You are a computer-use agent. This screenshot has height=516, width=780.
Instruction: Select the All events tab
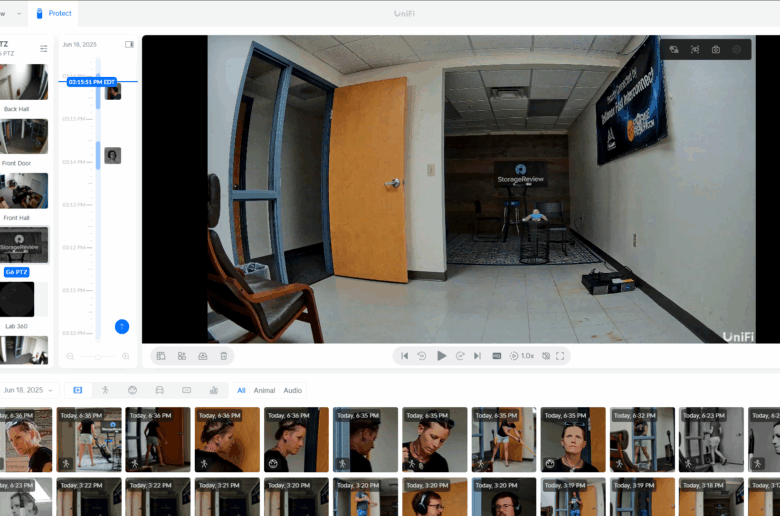coord(241,391)
